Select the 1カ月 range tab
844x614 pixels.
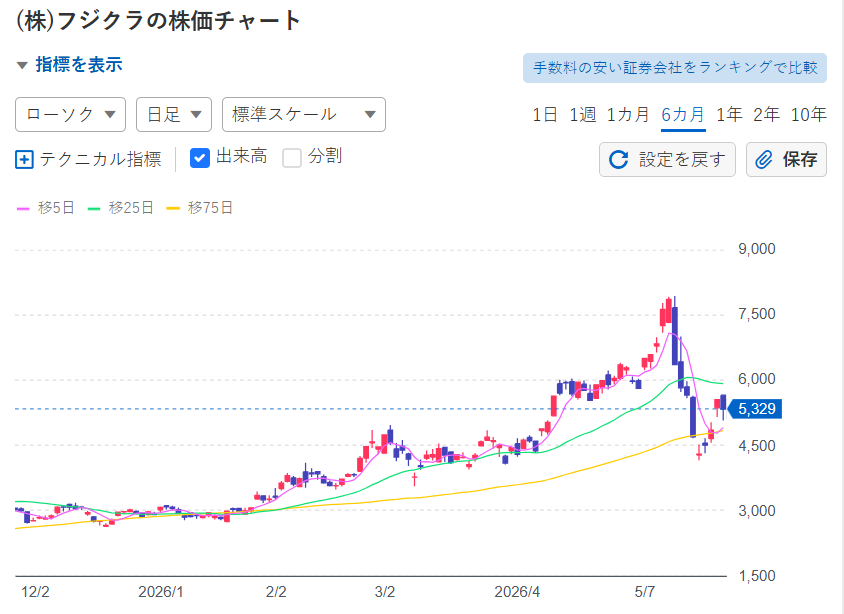tap(628, 115)
